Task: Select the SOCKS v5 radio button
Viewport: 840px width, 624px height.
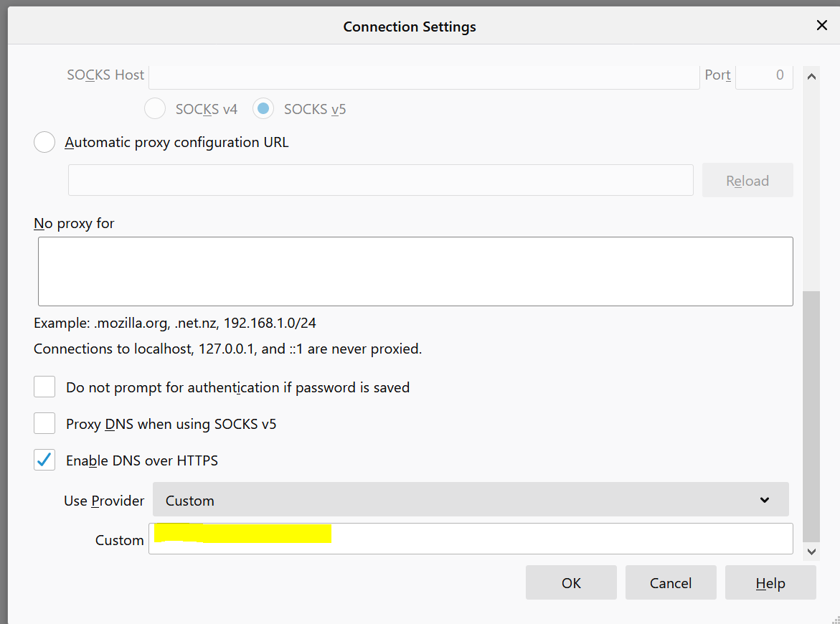Action: click(263, 109)
